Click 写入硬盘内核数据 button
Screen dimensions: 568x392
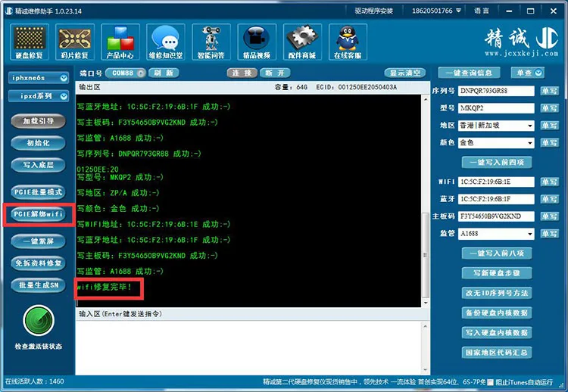click(x=497, y=333)
